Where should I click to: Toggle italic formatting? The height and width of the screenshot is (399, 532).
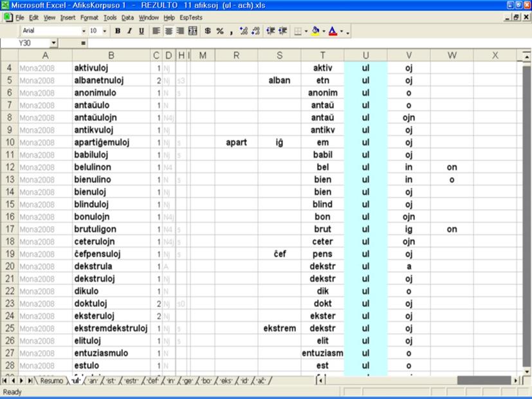point(129,32)
